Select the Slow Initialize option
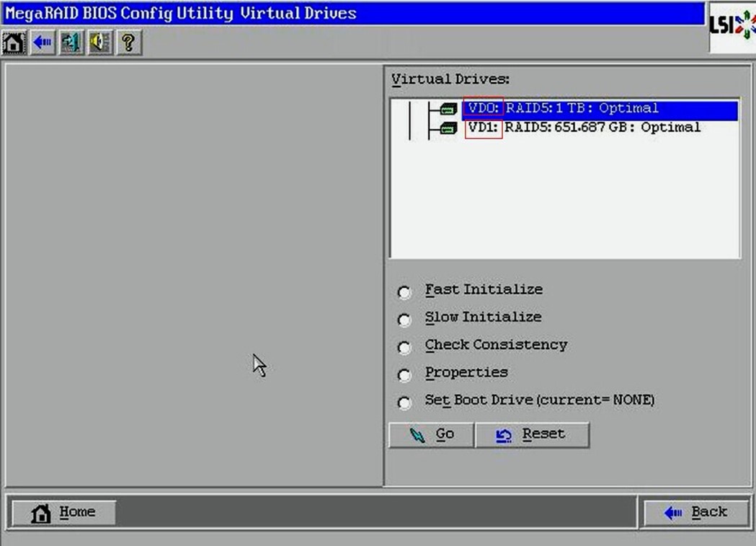Image resolution: width=756 pixels, height=546 pixels. pos(404,320)
